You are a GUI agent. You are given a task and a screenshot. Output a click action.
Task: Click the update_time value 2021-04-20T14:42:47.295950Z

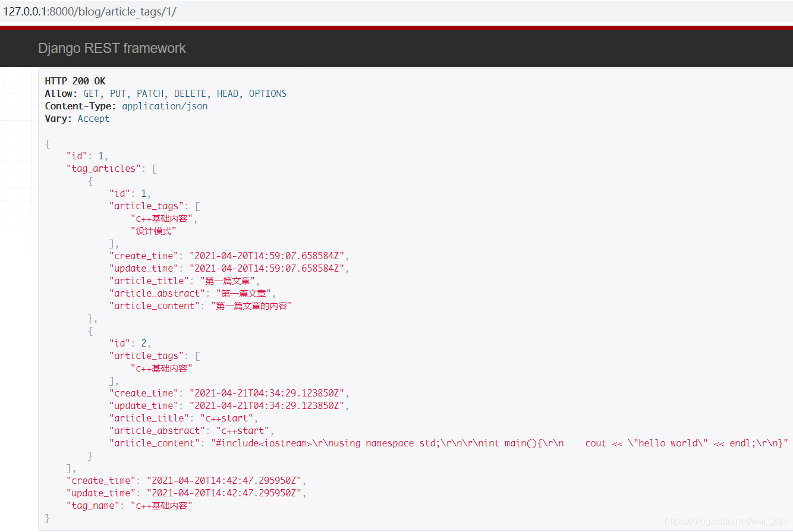coord(224,493)
